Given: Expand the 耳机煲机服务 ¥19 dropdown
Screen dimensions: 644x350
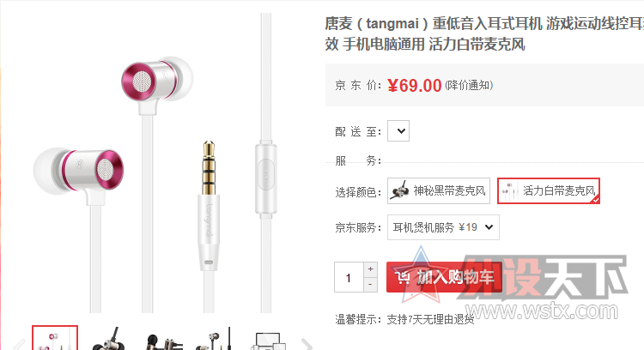Looking at the screenshot, I should point(443,227).
